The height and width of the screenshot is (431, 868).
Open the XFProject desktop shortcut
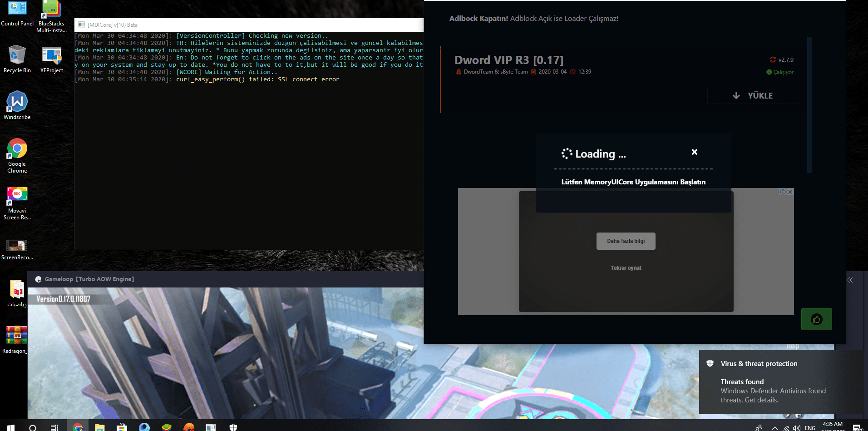(52, 59)
